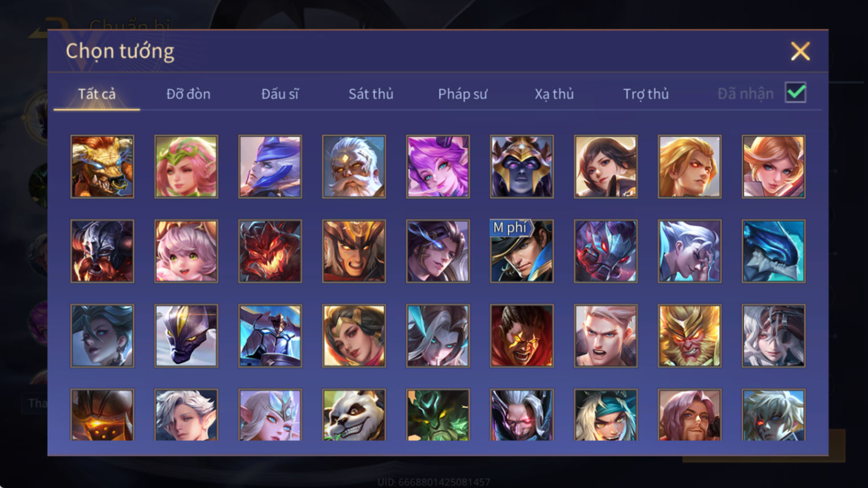The height and width of the screenshot is (488, 868).
Task: Pick the green glowing forest monster hero
Action: pyautogui.click(x=438, y=415)
